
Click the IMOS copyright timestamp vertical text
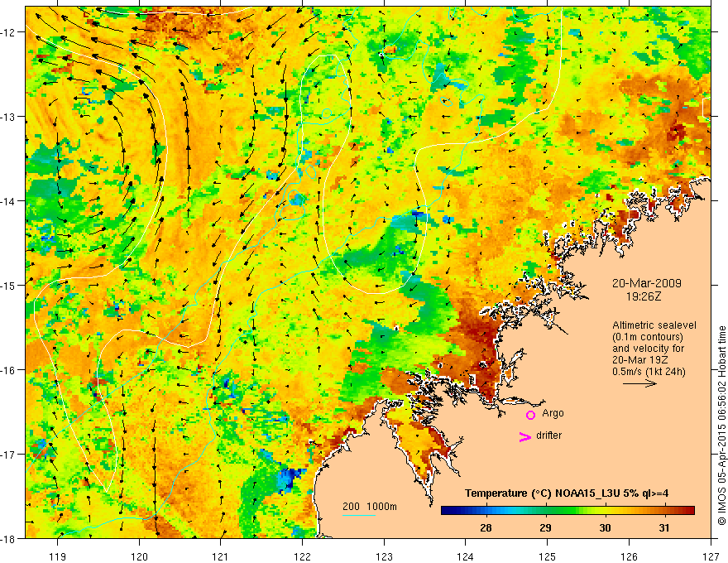tap(721, 426)
